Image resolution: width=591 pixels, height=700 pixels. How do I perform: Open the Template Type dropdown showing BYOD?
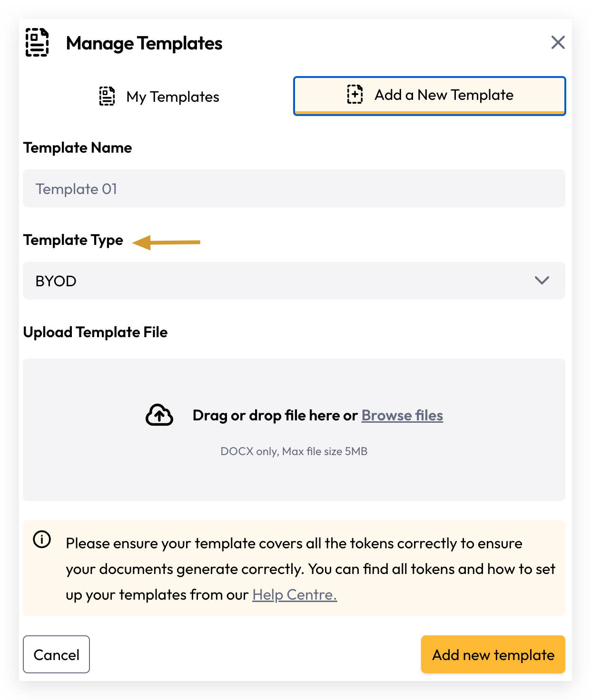pyautogui.click(x=294, y=281)
